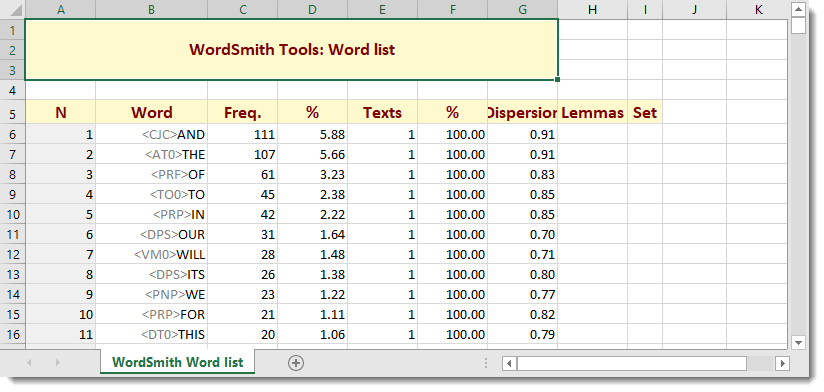Select the cell containing <AT0>THE

pyautogui.click(x=151, y=154)
